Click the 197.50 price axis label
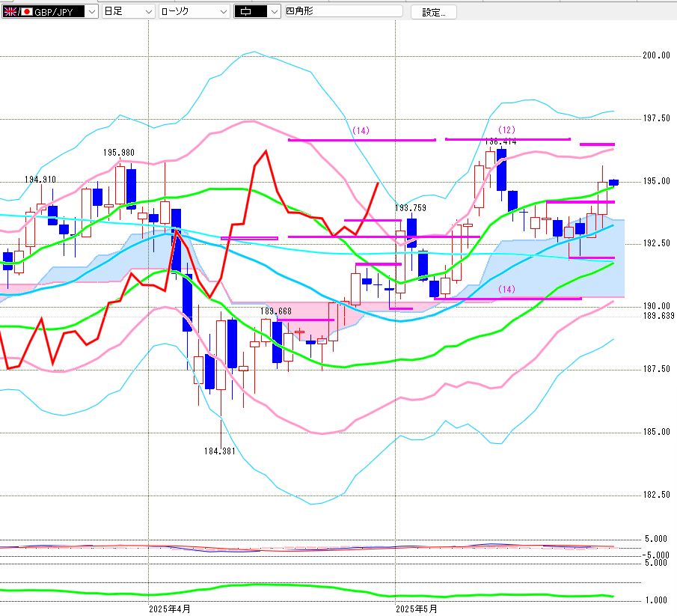 coord(656,118)
